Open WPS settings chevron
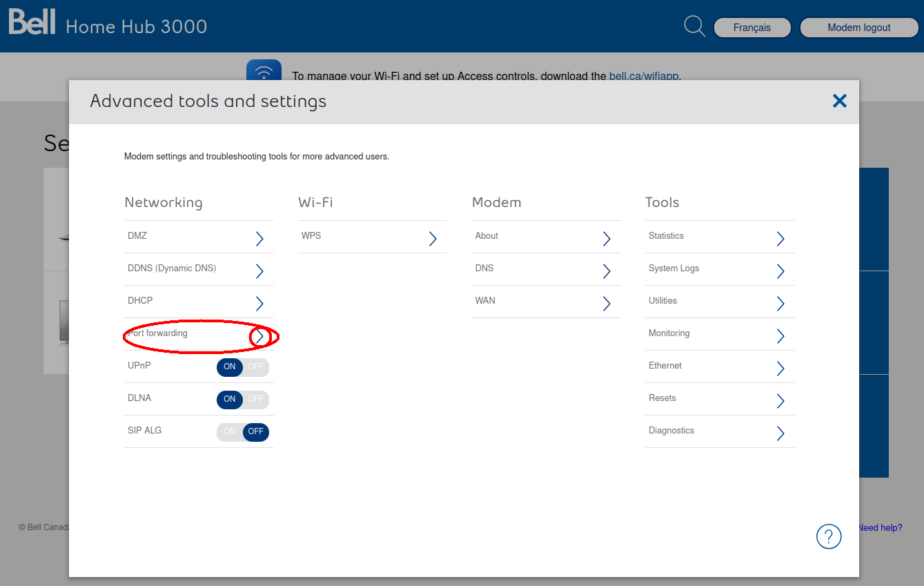 [x=433, y=239]
